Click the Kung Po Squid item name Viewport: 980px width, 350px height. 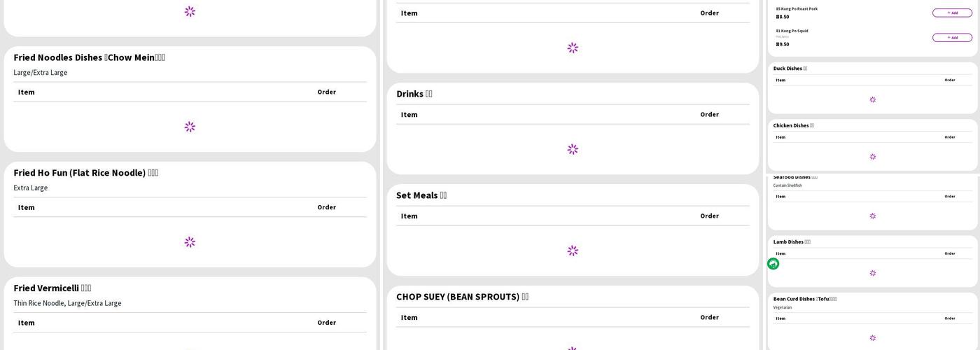click(792, 31)
